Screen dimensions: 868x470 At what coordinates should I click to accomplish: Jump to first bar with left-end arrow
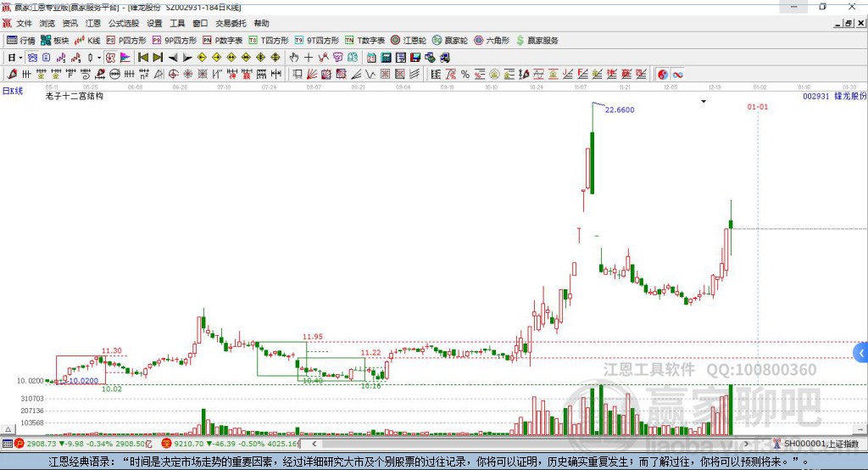[142, 58]
